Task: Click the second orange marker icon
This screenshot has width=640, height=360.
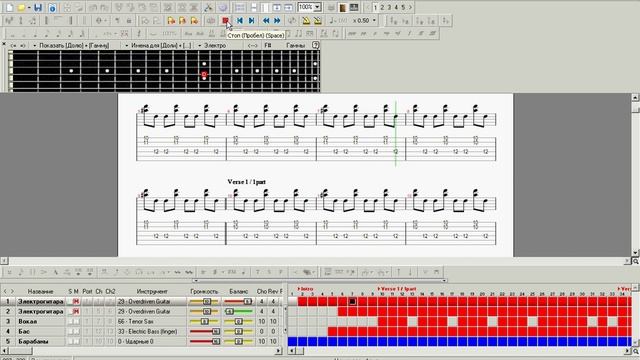Action: [182, 20]
